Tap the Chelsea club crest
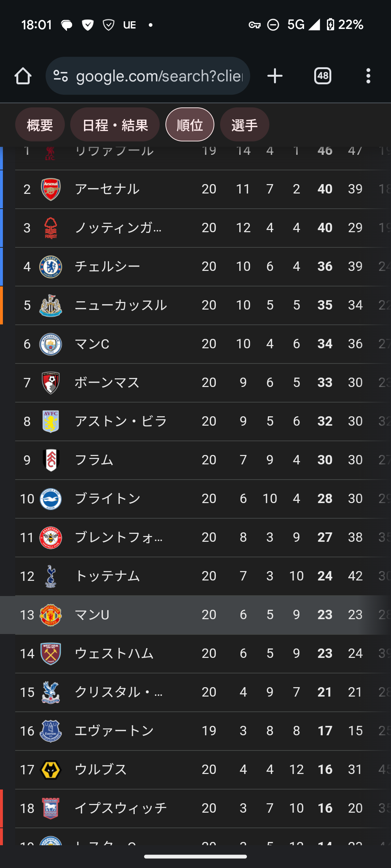This screenshot has width=391, height=868. pyautogui.click(x=51, y=267)
